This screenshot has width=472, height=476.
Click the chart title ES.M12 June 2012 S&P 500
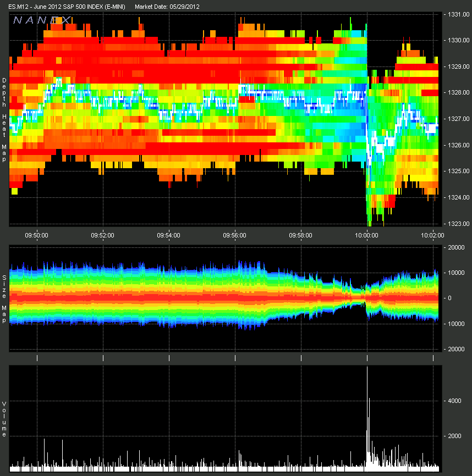(x=67, y=7)
